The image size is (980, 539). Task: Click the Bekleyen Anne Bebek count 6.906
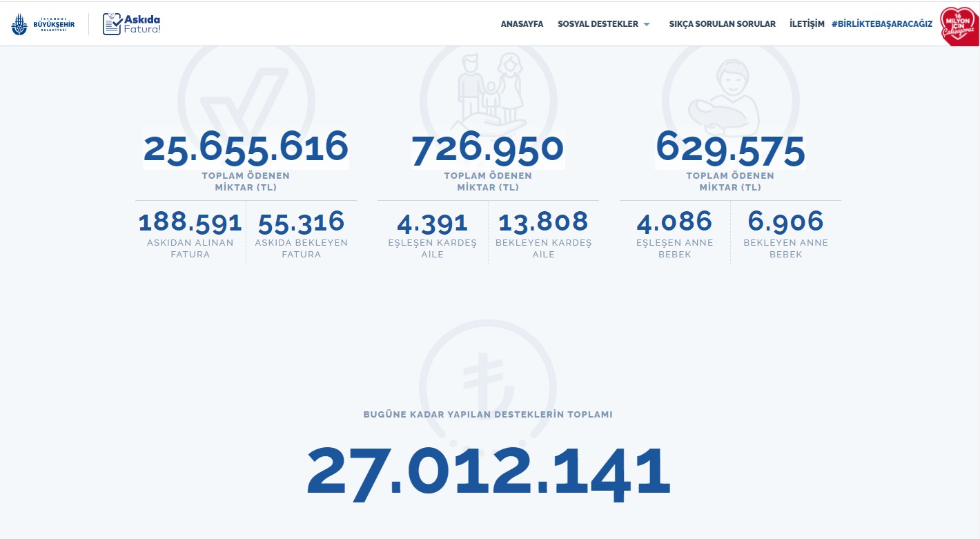pyautogui.click(x=785, y=222)
